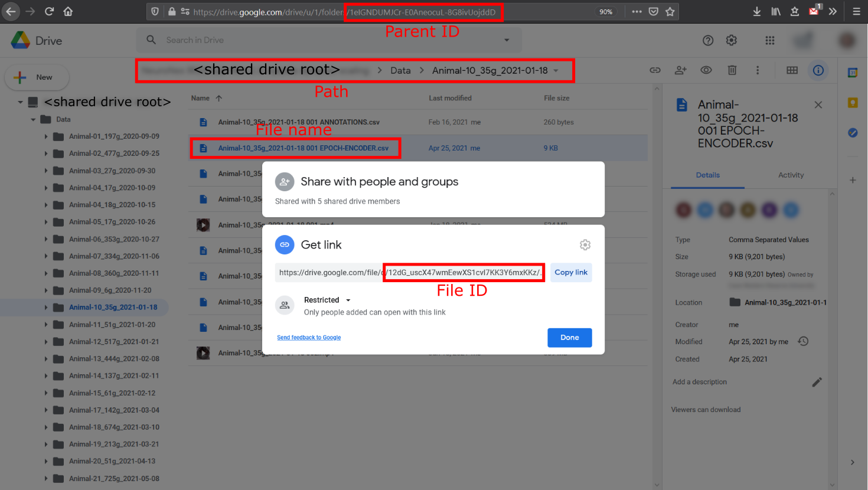Click the 90% zoom indicator in address bar
The width and height of the screenshot is (868, 490).
[x=606, y=12]
